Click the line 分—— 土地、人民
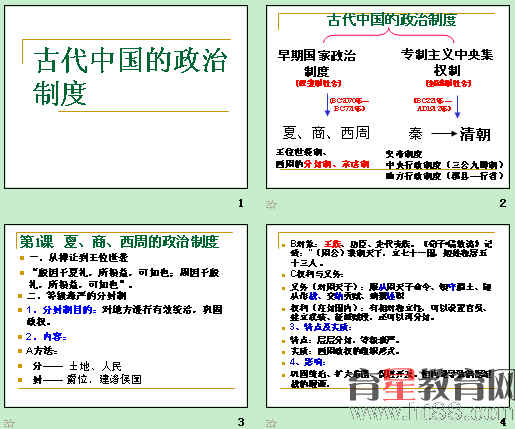Image resolution: width=515 pixels, height=429 pixels. pyautogui.click(x=77, y=366)
